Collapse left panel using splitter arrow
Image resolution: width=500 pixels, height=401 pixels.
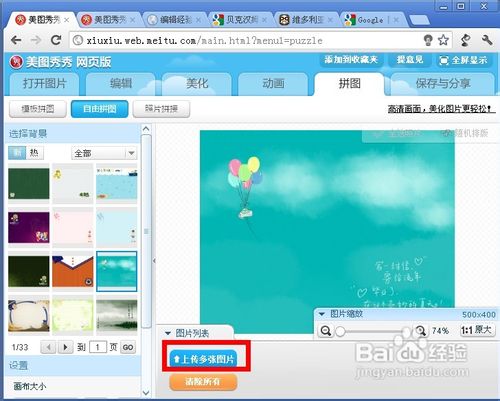click(154, 261)
